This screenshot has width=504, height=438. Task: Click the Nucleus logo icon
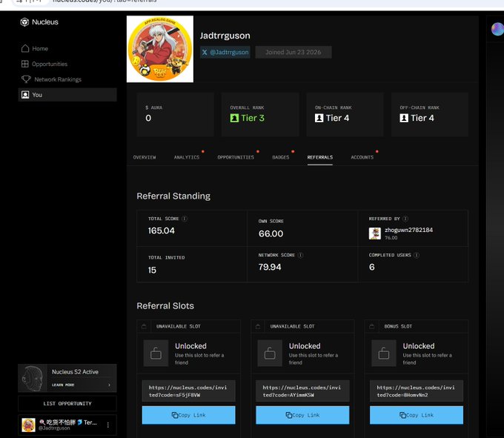[x=24, y=22]
